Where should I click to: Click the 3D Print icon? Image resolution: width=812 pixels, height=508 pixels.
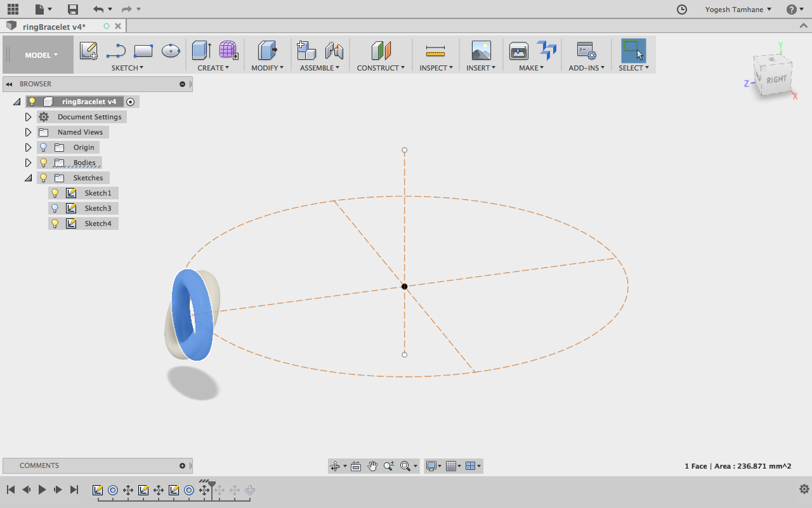pos(519,51)
